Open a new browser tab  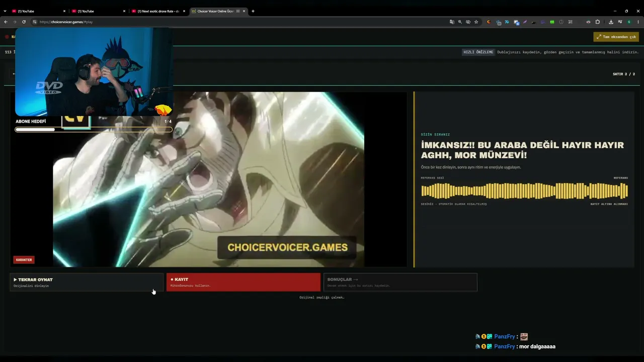click(x=253, y=11)
